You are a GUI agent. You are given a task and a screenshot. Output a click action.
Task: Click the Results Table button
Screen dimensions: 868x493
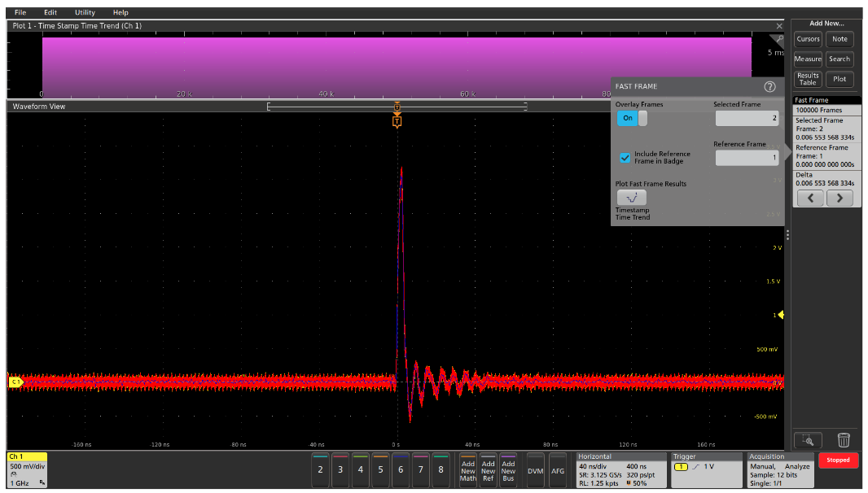[808, 79]
